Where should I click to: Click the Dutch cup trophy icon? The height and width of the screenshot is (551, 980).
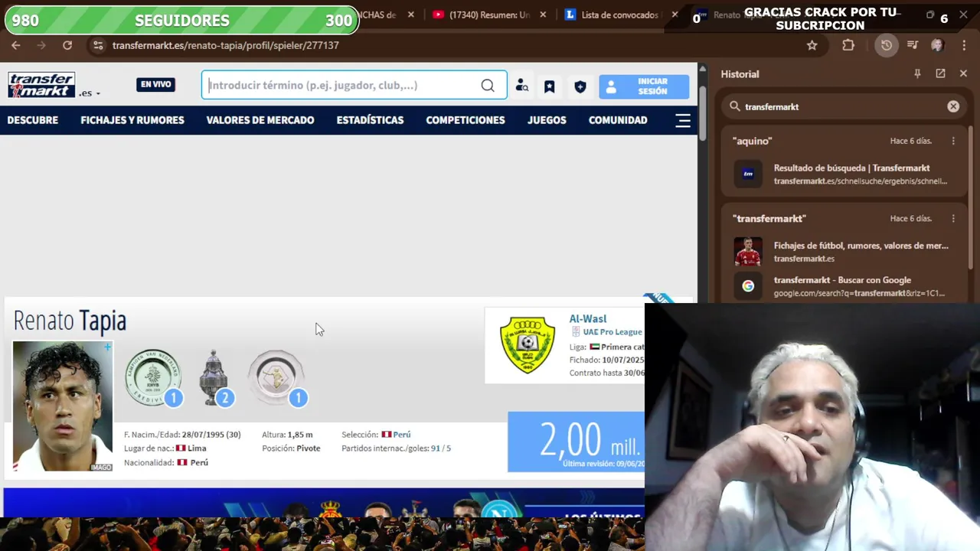click(x=214, y=377)
